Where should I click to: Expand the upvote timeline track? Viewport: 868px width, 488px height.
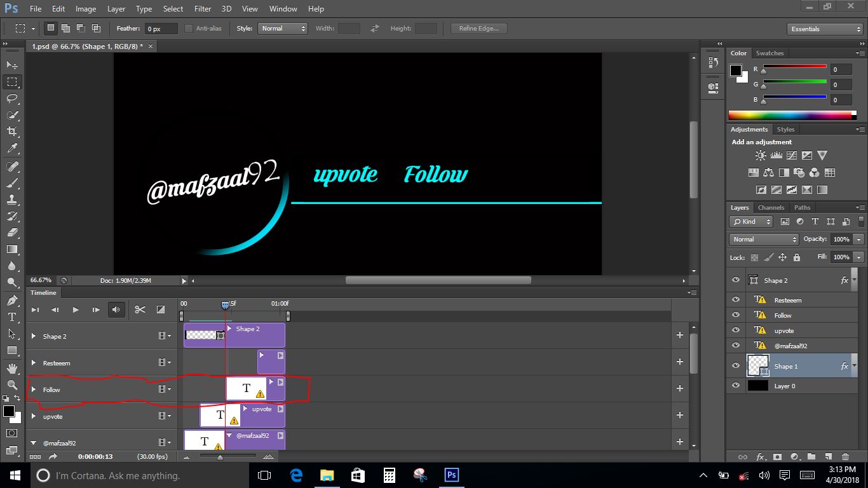(34, 416)
